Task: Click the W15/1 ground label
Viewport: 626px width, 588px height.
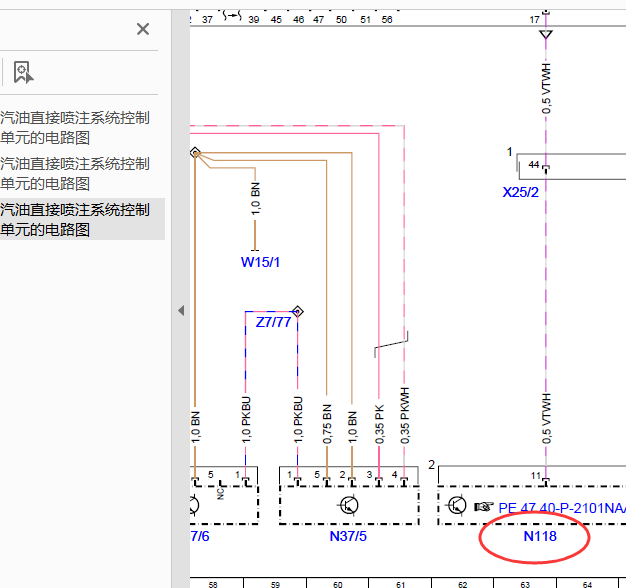Action: (260, 262)
